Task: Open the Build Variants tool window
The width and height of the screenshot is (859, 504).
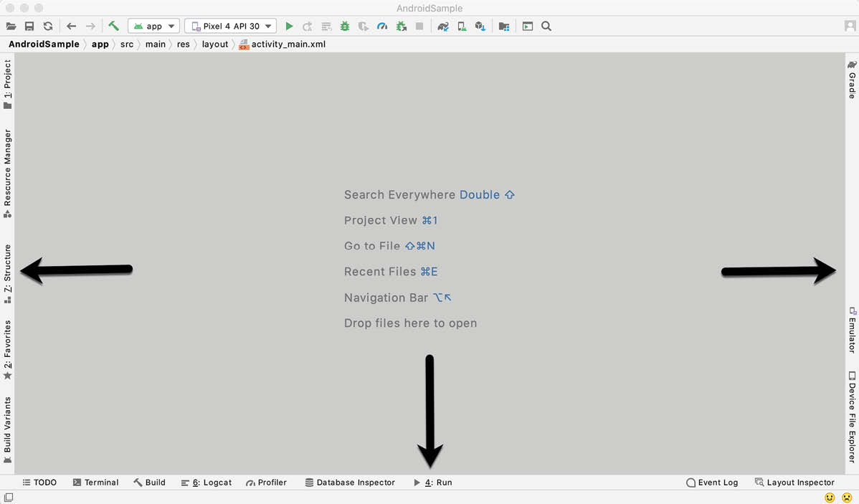Action: (8, 430)
